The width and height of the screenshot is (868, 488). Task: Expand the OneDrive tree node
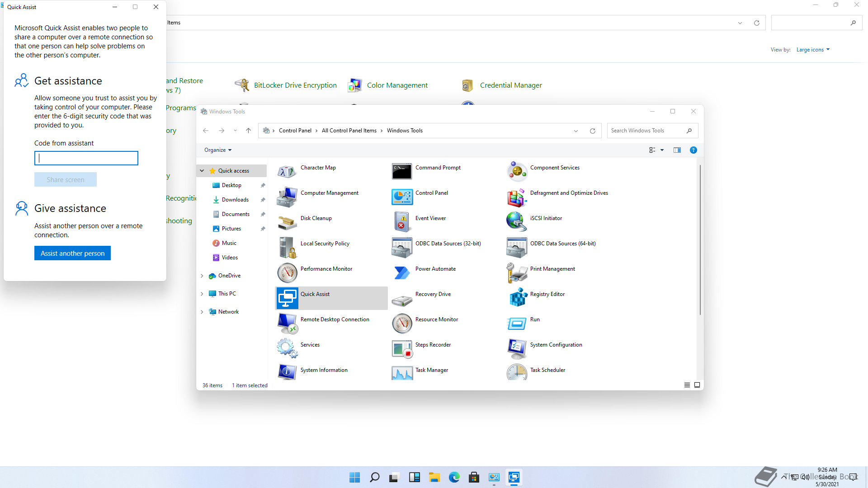[202, 276]
